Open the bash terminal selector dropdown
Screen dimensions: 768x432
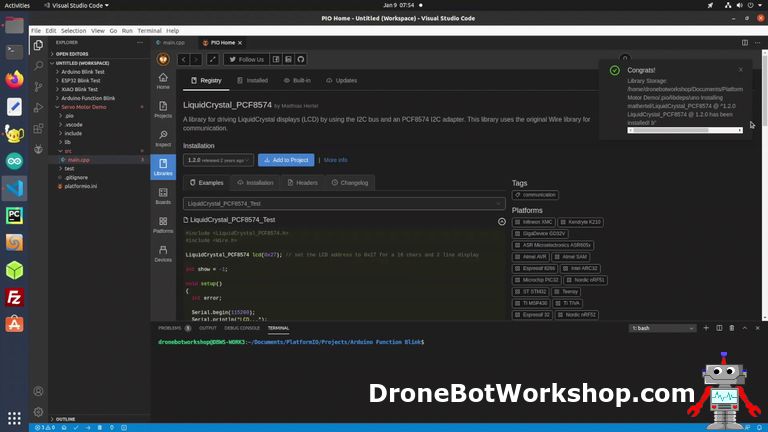pyautogui.click(x=662, y=328)
